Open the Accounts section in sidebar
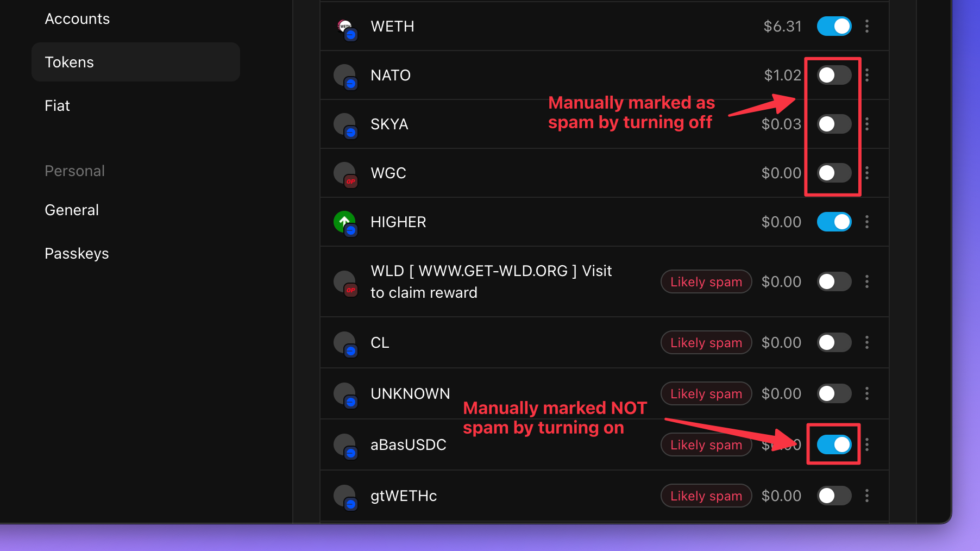The image size is (980, 551). tap(77, 19)
